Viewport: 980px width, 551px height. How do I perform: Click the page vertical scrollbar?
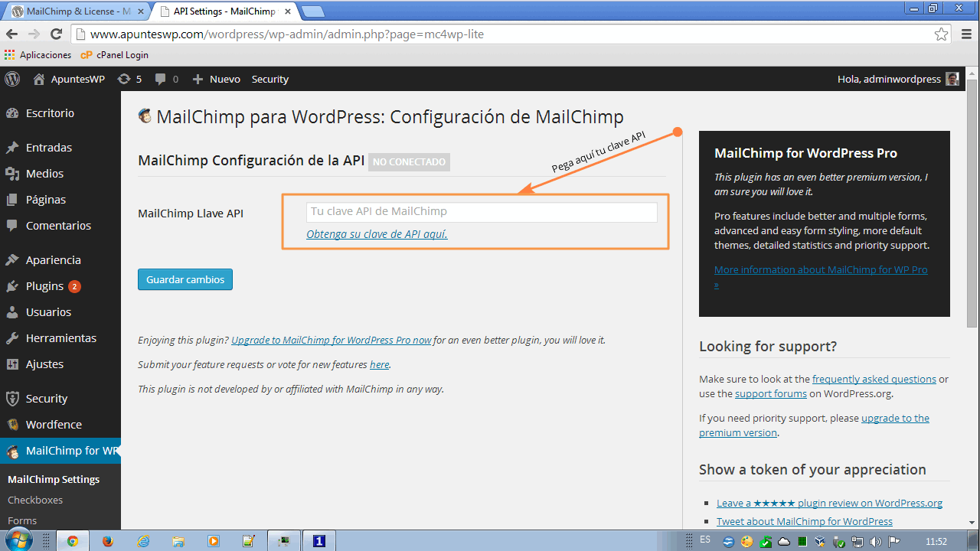tap(972, 204)
